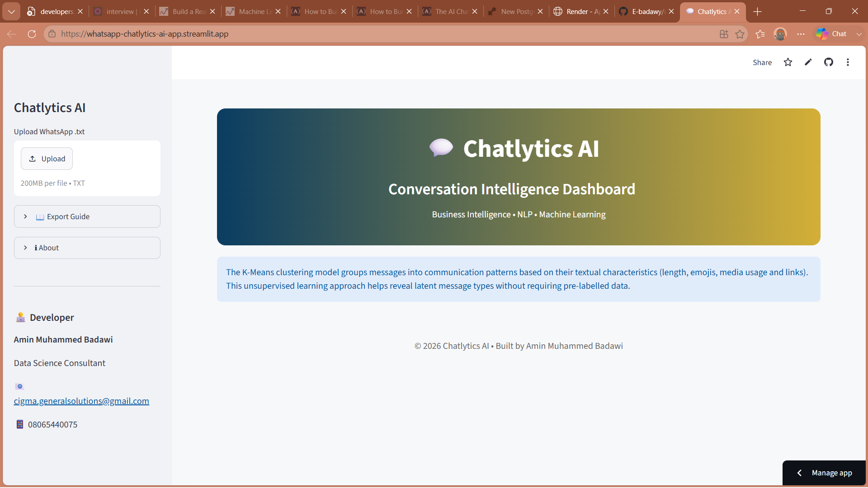Viewport: 868px width, 488px height.
Task: Refresh the page with the reload icon
Action: (x=32, y=34)
